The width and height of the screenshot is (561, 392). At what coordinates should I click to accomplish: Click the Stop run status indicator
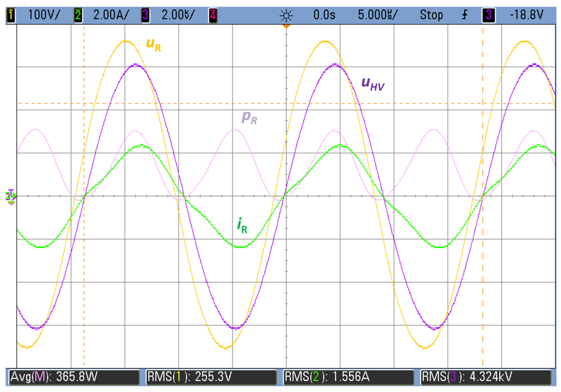click(431, 15)
